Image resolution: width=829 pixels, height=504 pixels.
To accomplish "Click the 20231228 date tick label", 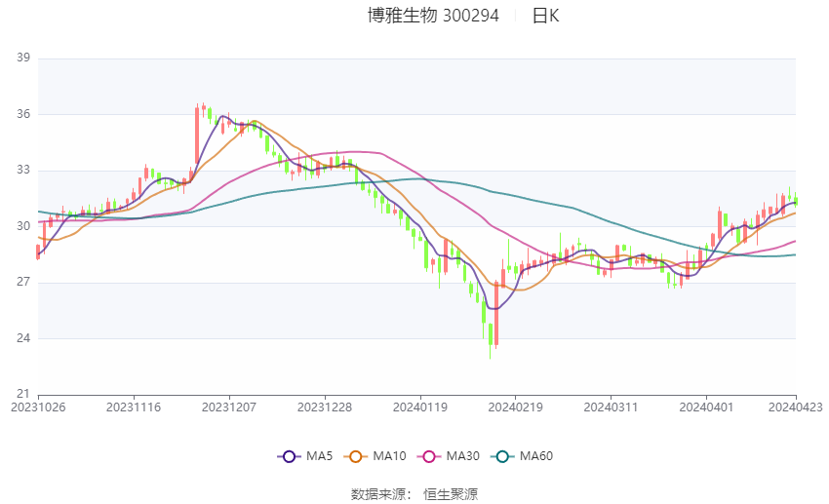I will (325, 407).
